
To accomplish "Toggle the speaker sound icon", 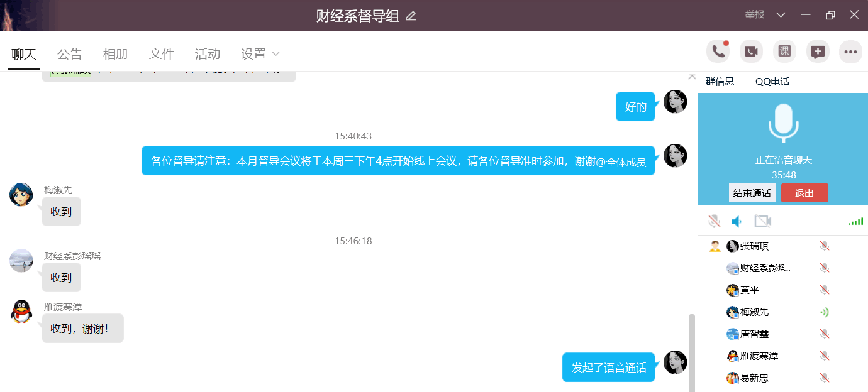I will pyautogui.click(x=737, y=221).
